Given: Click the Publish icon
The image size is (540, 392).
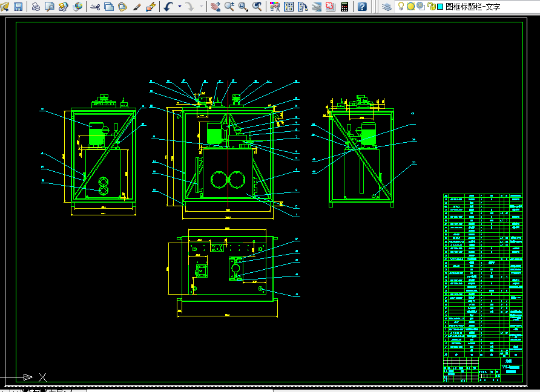Looking at the screenshot, I should (64, 6).
